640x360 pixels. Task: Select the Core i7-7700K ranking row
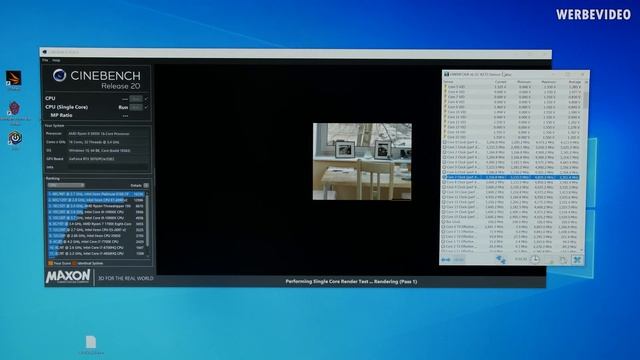click(x=96, y=242)
